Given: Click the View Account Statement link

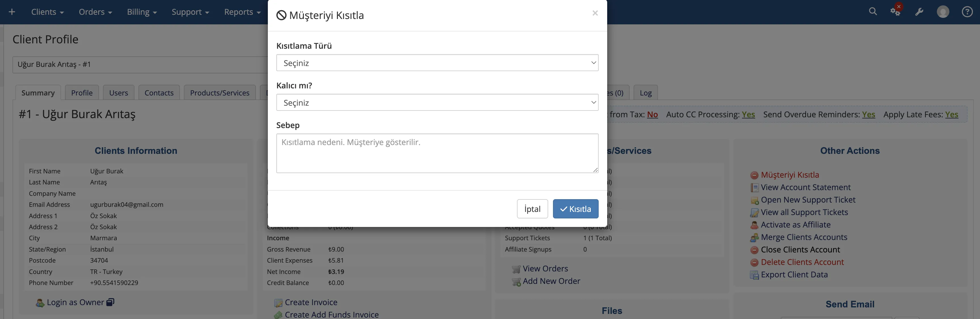Looking at the screenshot, I should (806, 187).
